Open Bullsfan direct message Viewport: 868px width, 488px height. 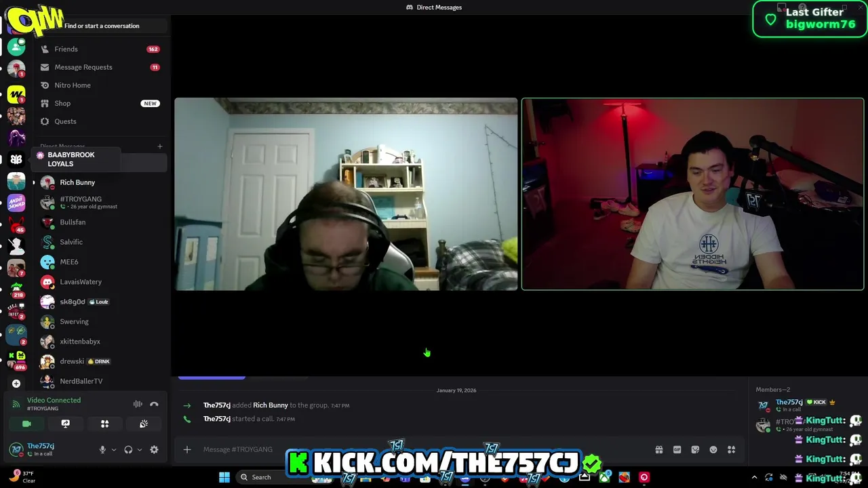tap(102, 222)
